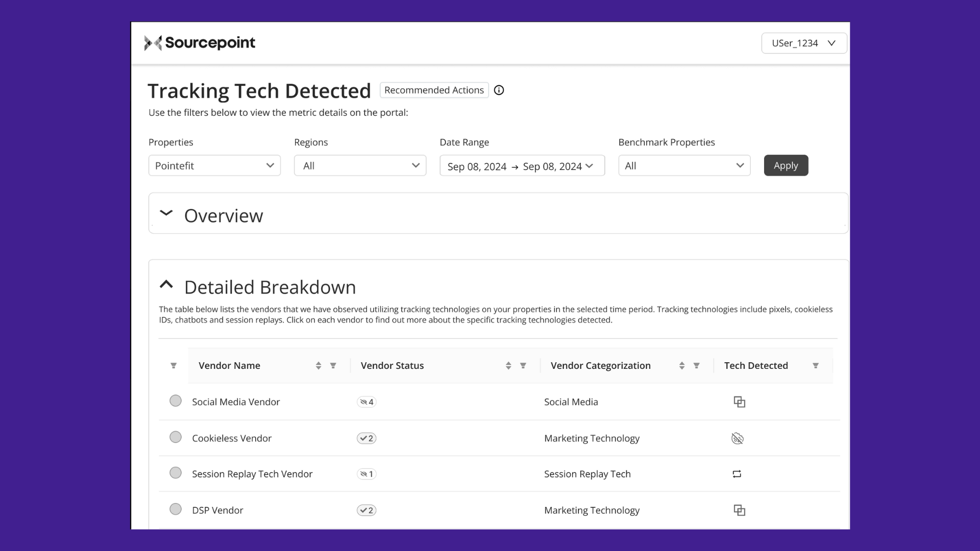The image size is (980, 551).
Task: Click the Session Replay Tech Vendor replay icon
Action: pyautogui.click(x=737, y=474)
